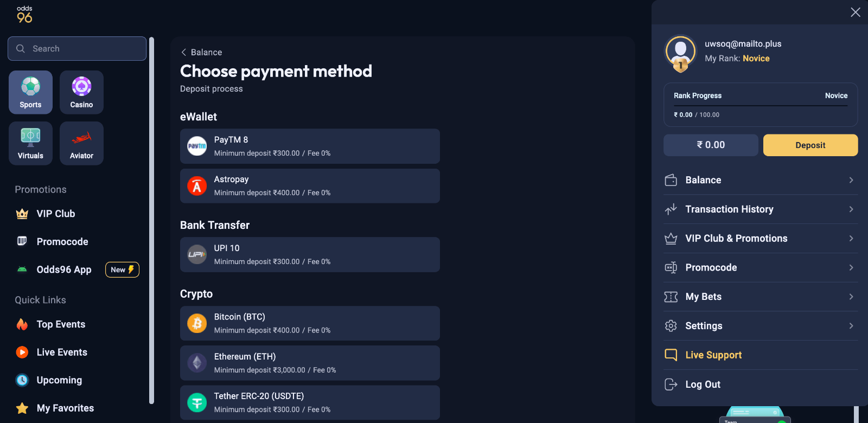
Task: Click the Upcoming clock icon
Action: click(21, 380)
